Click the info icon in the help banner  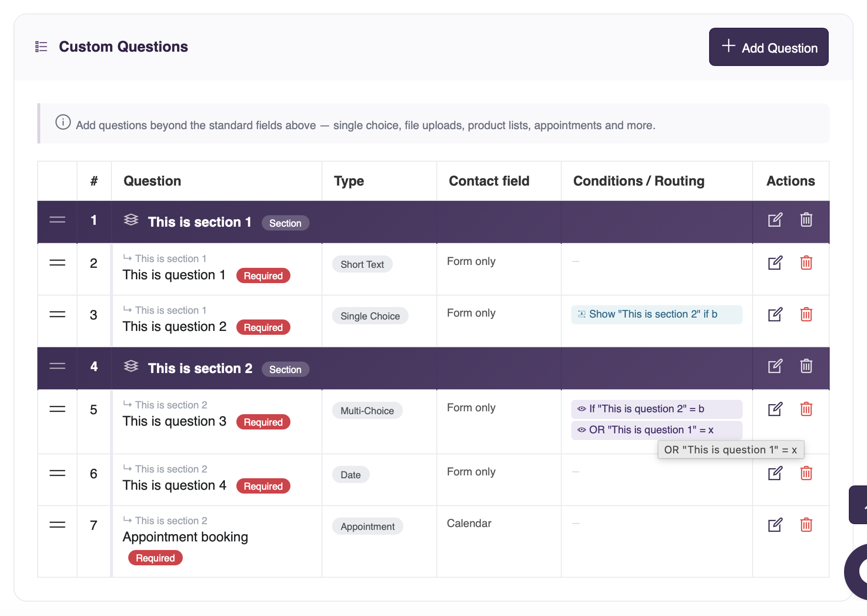point(63,122)
